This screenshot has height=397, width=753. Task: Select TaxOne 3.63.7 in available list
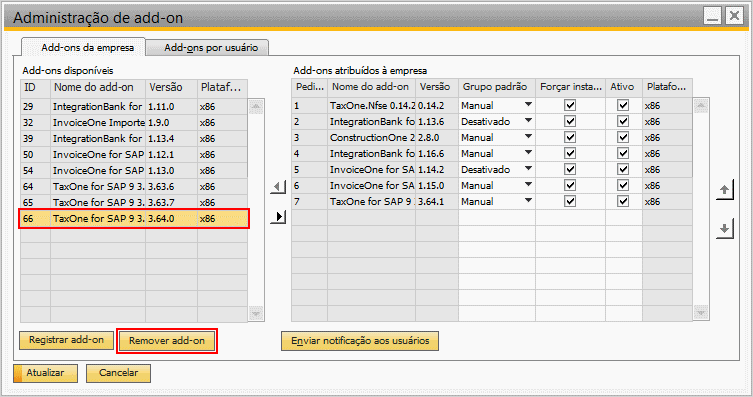coord(134,203)
